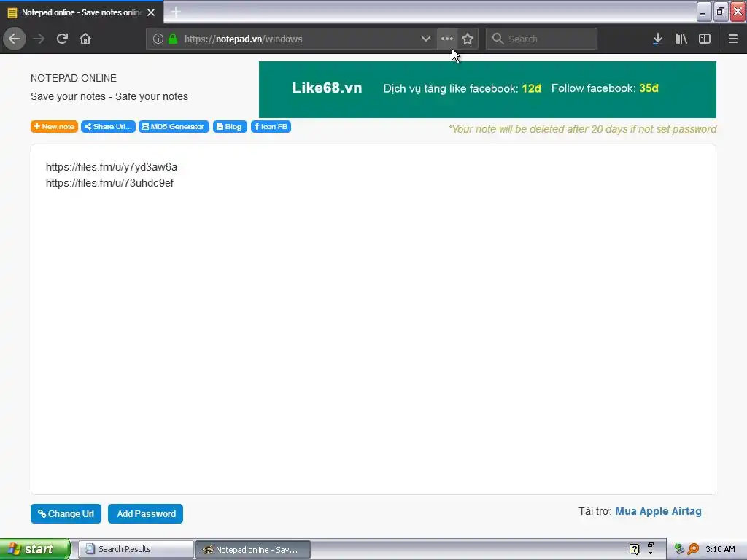Click the text https://files.fm/u/y7yd3aw6a
Screen dimensions: 747x560
click(x=112, y=167)
